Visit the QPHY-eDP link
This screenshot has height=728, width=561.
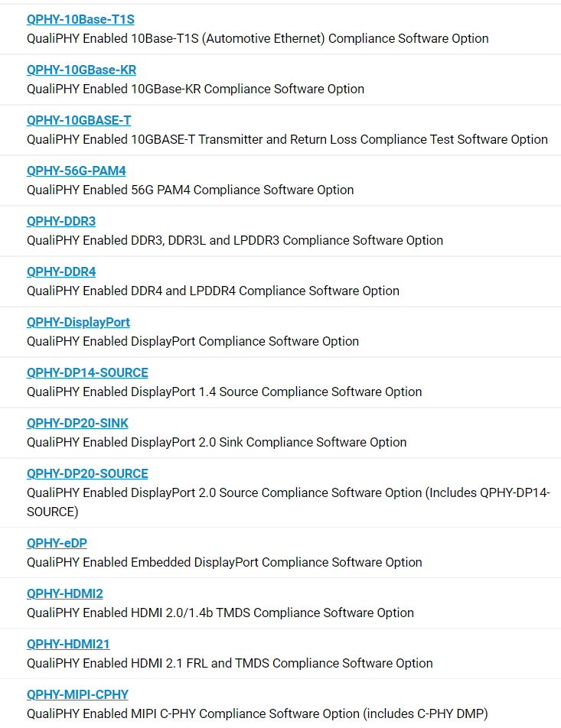pyautogui.click(x=57, y=543)
